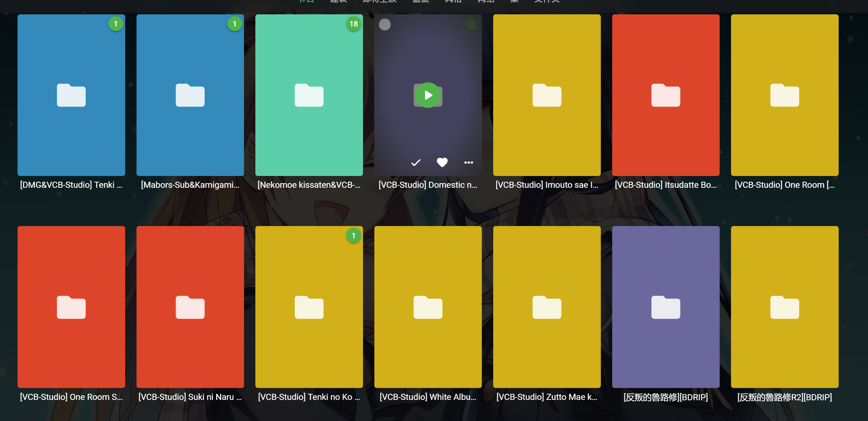Open the [Nekomoe kissaten&VCB-... folder card
The height and width of the screenshot is (421, 868).
pos(309,95)
